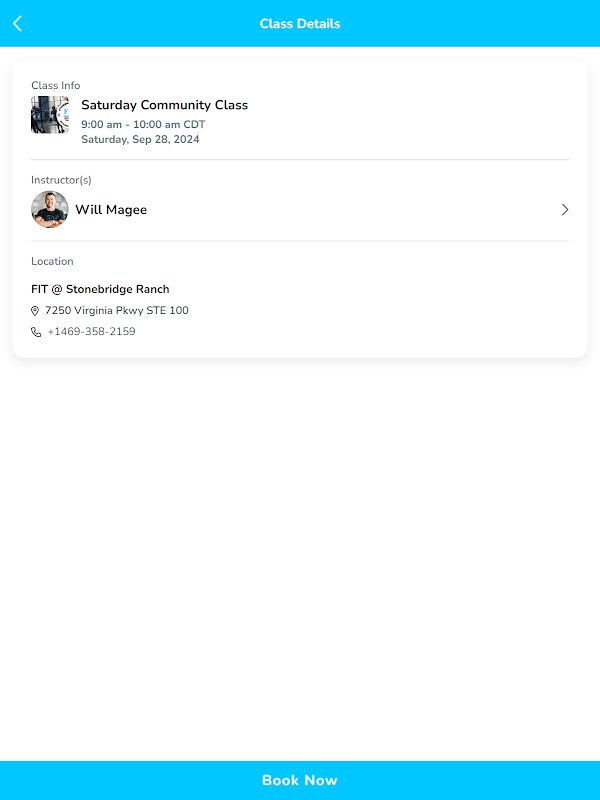The height and width of the screenshot is (800, 600).
Task: Click the Saturday Community Class title
Action: click(x=164, y=105)
